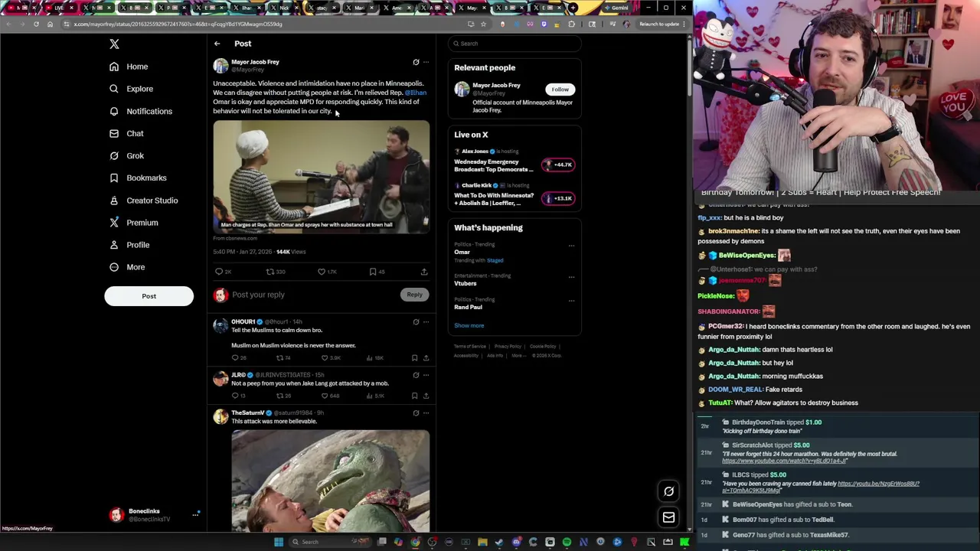The image size is (980, 551).
Task: Reload the browser page
Action: click(36, 24)
